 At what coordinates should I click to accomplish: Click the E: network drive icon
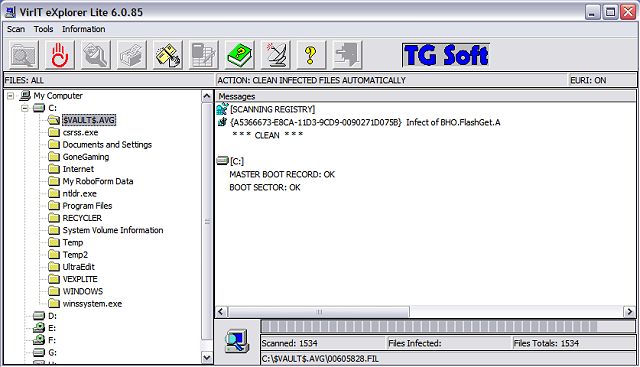(39, 327)
